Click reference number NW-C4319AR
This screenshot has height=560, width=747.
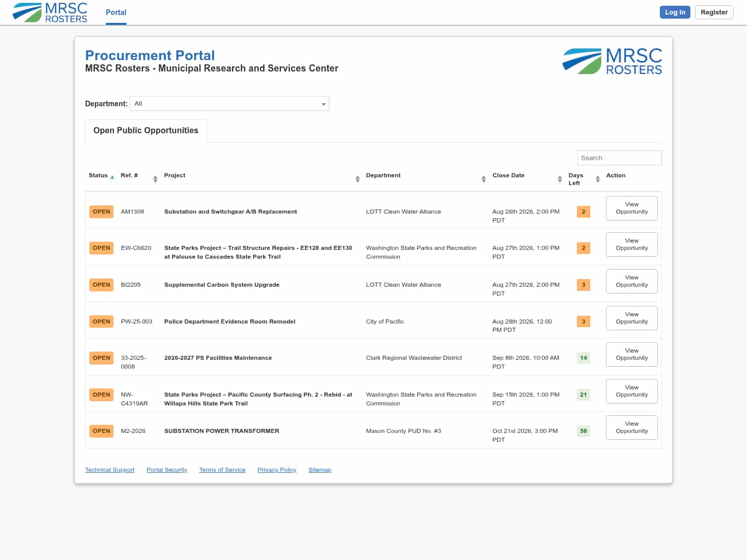[134, 399]
